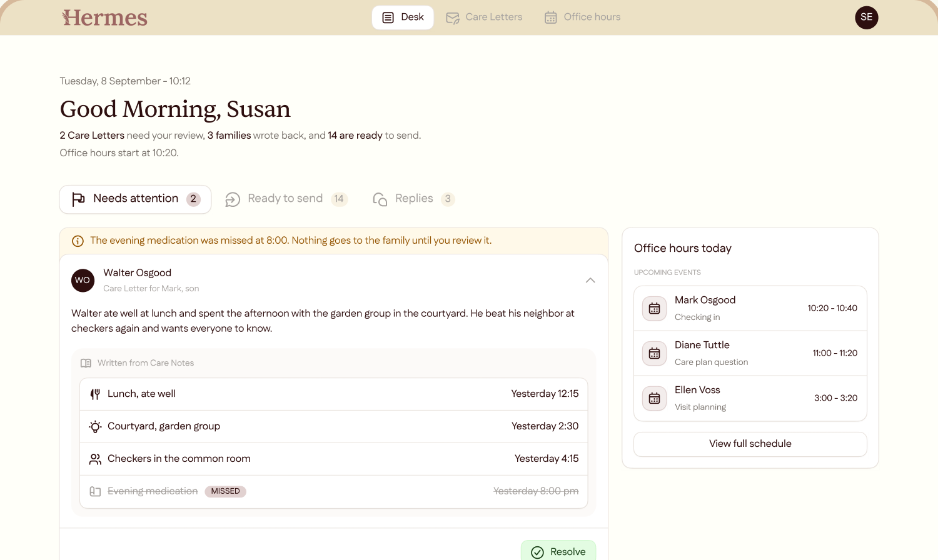Collapse Walter Osgood's care letter card
The width and height of the screenshot is (938, 560).
tap(590, 280)
